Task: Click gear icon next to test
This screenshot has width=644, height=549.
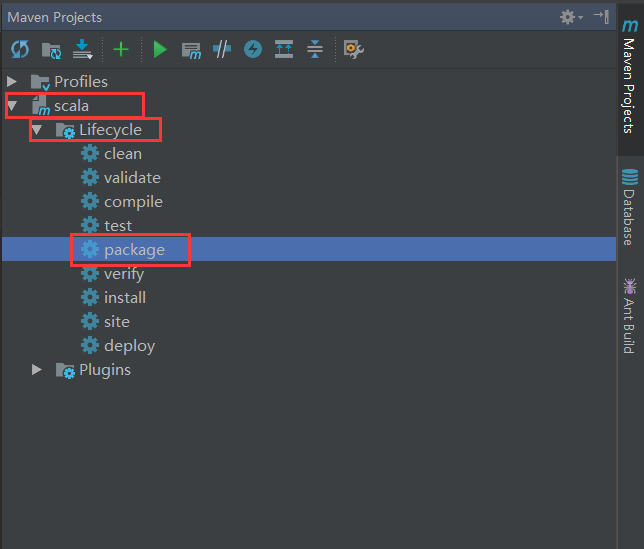Action: click(90, 225)
